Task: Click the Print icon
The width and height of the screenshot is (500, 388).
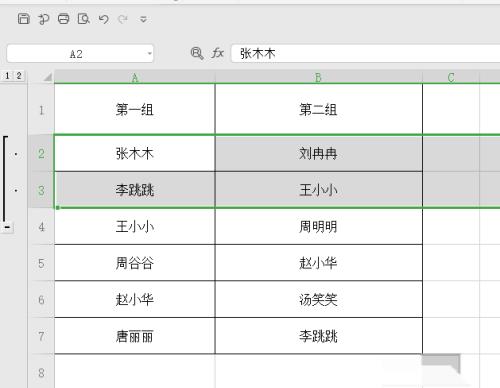Action: [63, 19]
